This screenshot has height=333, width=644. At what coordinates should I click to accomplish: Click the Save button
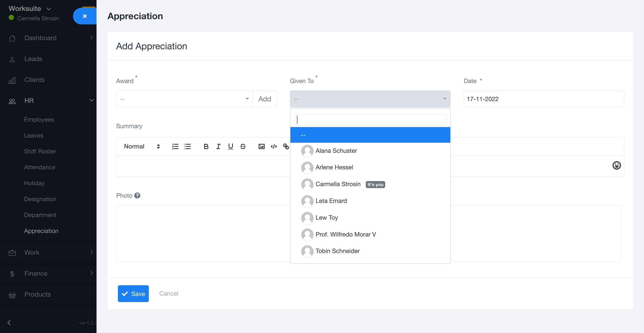tap(133, 294)
